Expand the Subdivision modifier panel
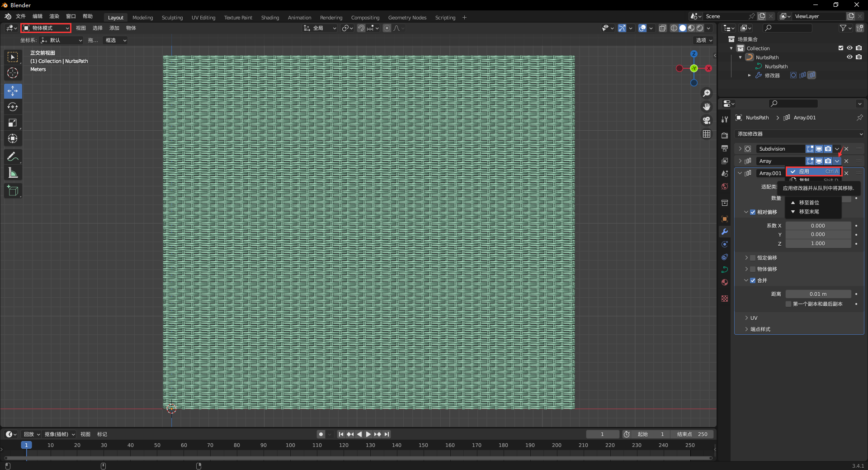 (740, 149)
